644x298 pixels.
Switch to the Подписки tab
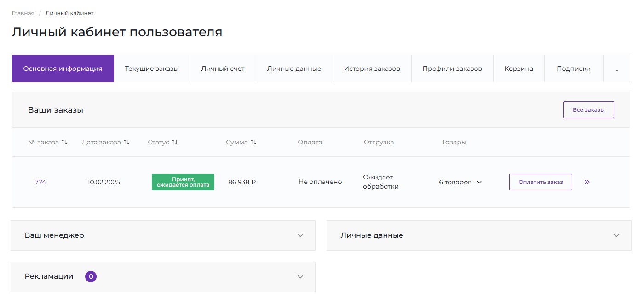pyautogui.click(x=573, y=68)
